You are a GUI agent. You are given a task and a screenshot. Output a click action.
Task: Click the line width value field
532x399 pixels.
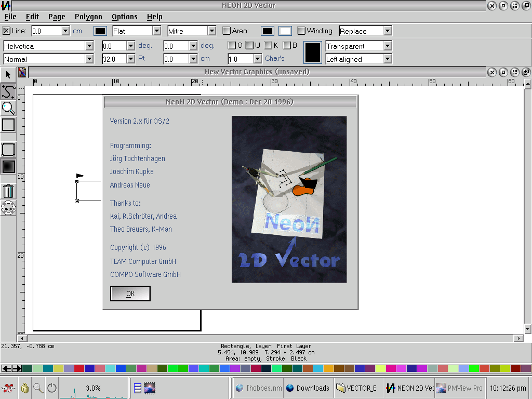pyautogui.click(x=46, y=31)
